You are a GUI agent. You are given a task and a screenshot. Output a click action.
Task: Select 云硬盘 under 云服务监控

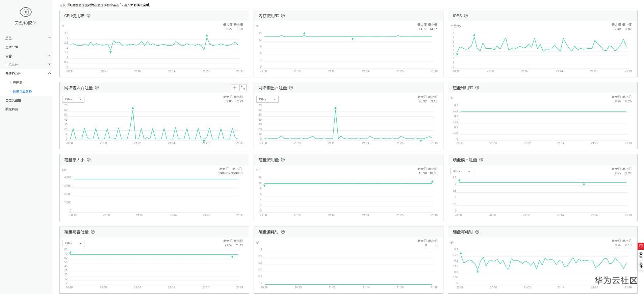pos(18,83)
